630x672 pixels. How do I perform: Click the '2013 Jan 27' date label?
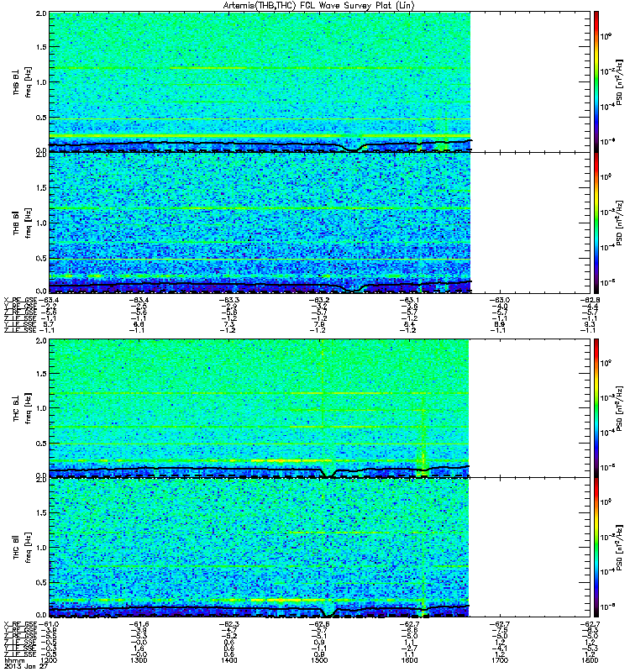click(x=26, y=667)
